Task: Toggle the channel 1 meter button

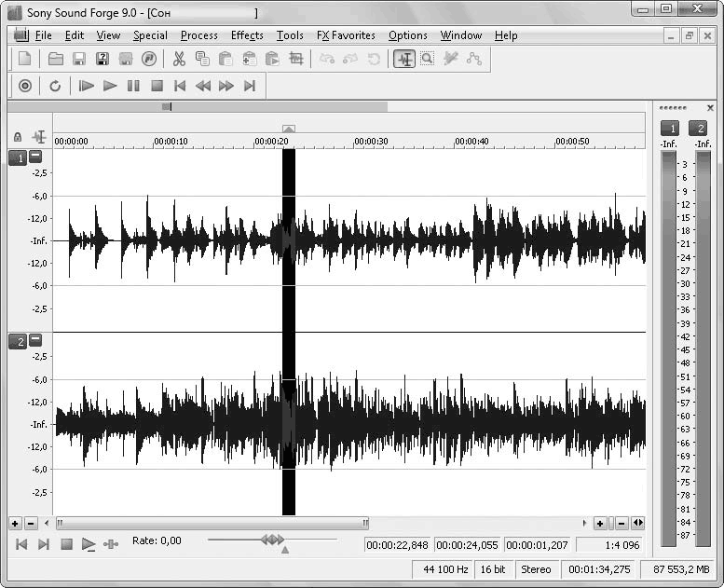Action: point(669,128)
